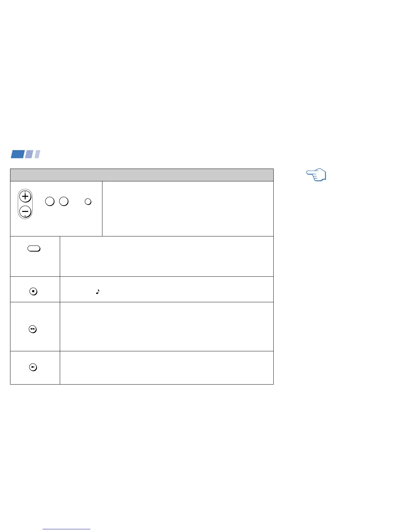The height and width of the screenshot is (532, 411).
Task: Click the oval pill-shaped button icon
Action: point(34,249)
